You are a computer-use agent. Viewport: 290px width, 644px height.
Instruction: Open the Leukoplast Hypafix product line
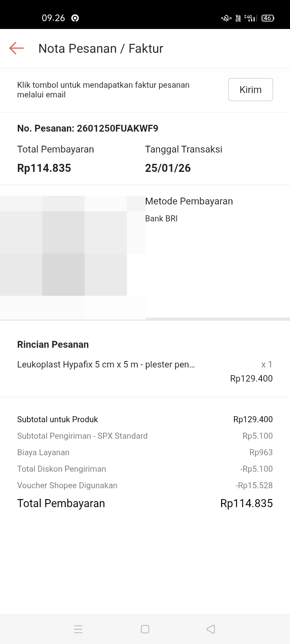click(106, 365)
